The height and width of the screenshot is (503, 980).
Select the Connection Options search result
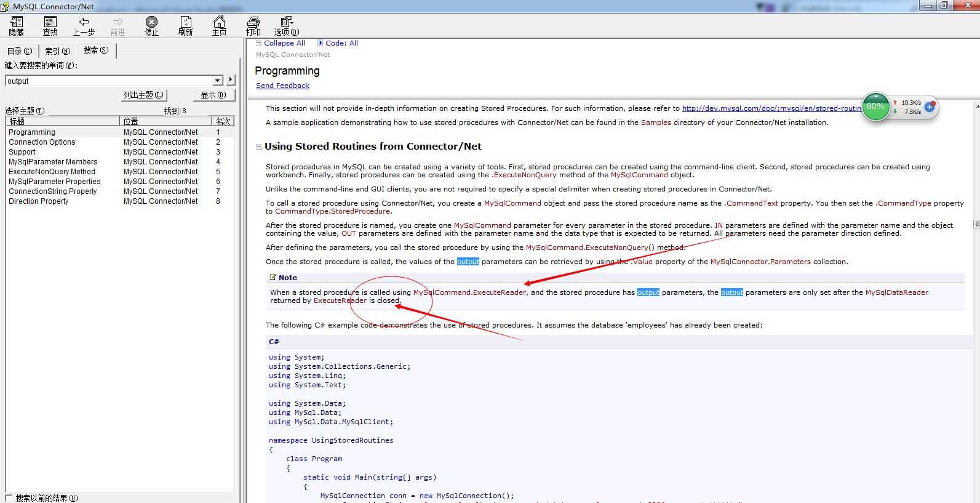click(120, 142)
